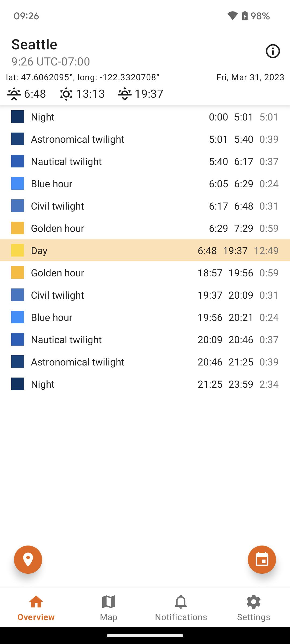
Task: Select evening Golden hour row at 18:57
Action: pyautogui.click(x=145, y=273)
